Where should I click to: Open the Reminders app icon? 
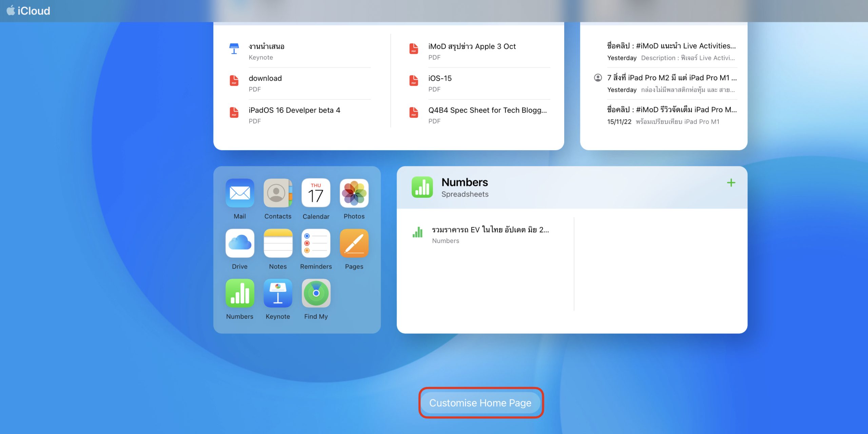click(316, 243)
